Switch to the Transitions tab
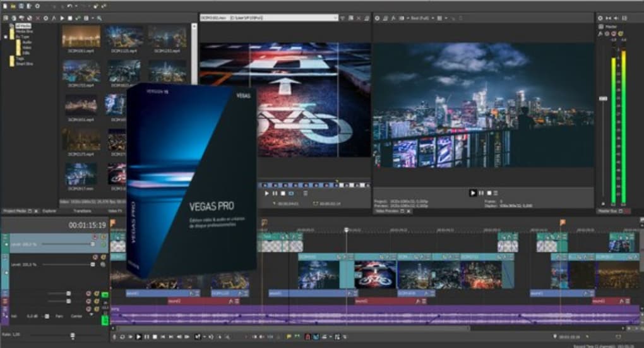Viewport: 644px width, 348px height. click(82, 211)
